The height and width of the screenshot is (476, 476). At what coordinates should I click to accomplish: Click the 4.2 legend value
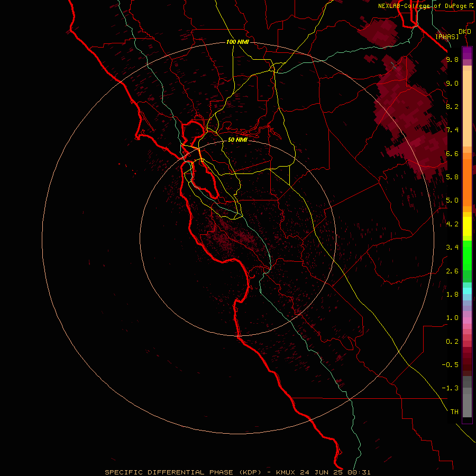point(452,224)
